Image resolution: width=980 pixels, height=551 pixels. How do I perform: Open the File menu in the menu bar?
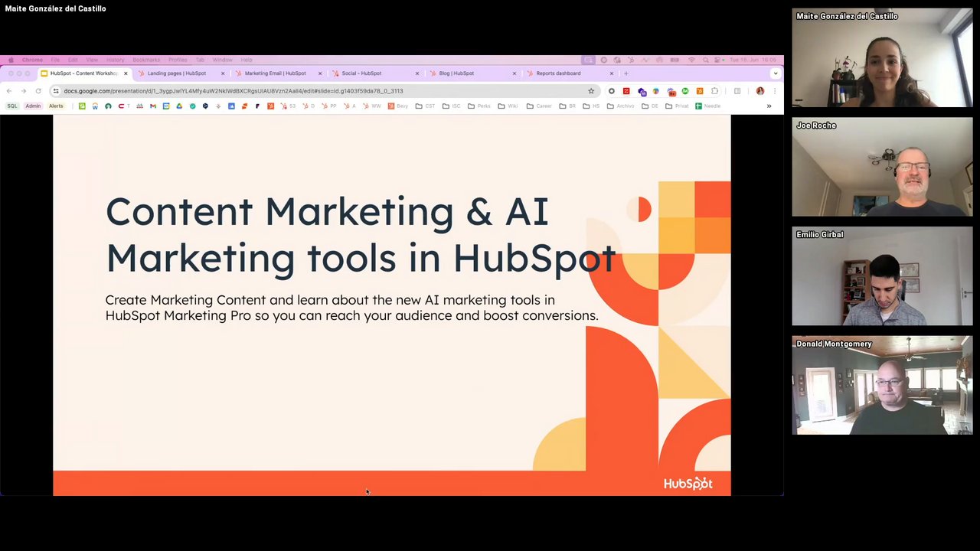[55, 60]
